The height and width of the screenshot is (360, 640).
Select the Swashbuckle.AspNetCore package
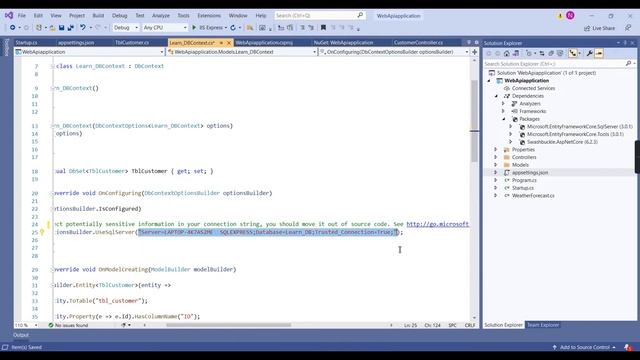click(562, 142)
